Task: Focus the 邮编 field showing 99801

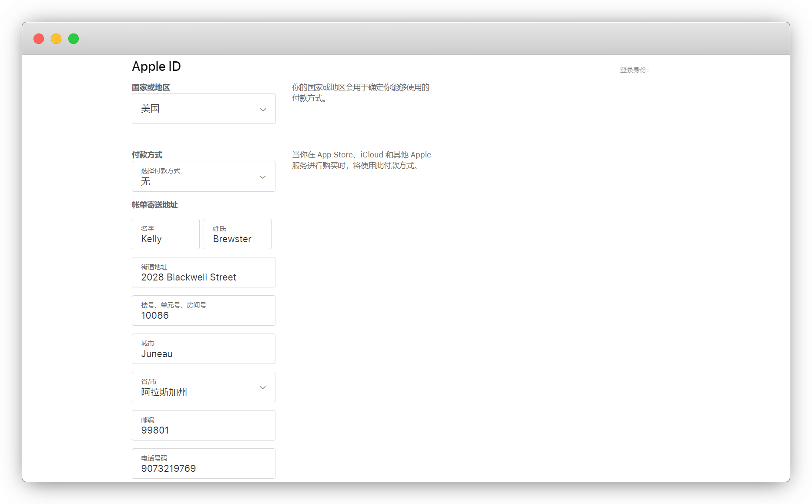Action: [x=204, y=426]
